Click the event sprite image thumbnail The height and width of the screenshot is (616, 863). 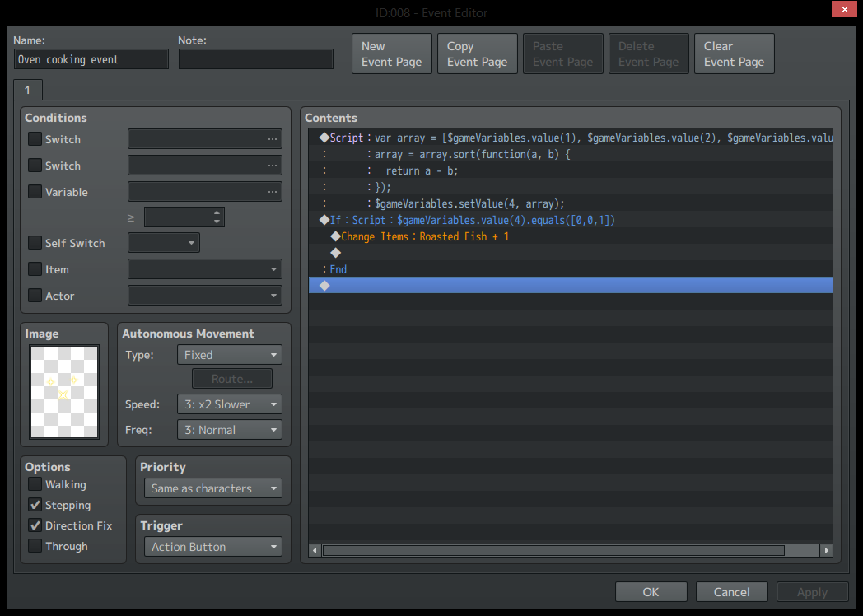(64, 392)
